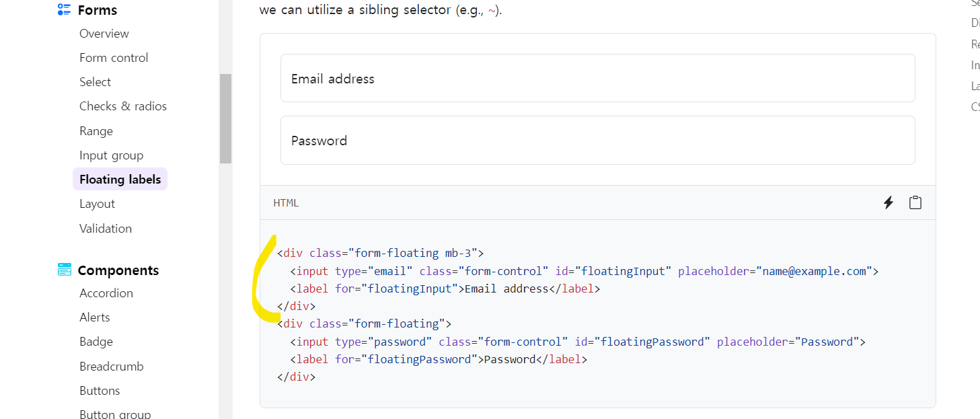980x419 pixels.
Task: Open the Validation page
Action: pyautogui.click(x=106, y=229)
